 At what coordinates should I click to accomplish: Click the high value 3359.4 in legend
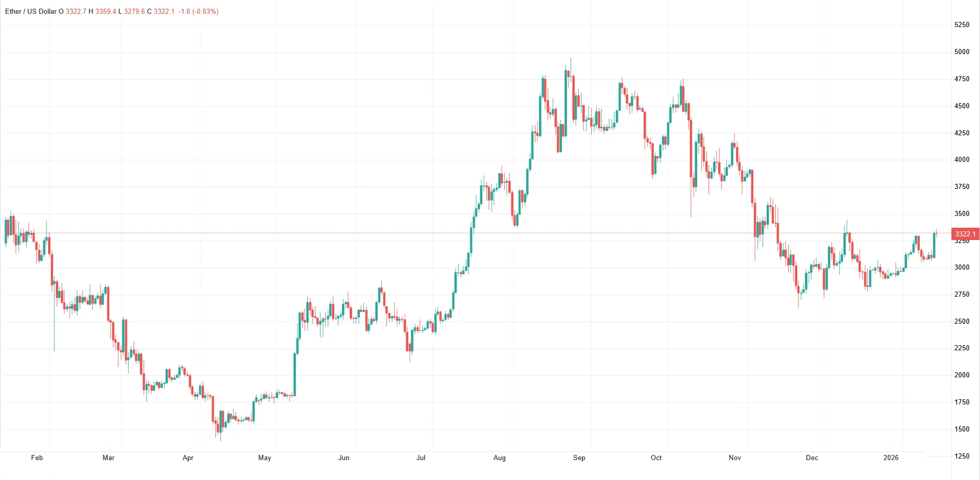tap(106, 11)
